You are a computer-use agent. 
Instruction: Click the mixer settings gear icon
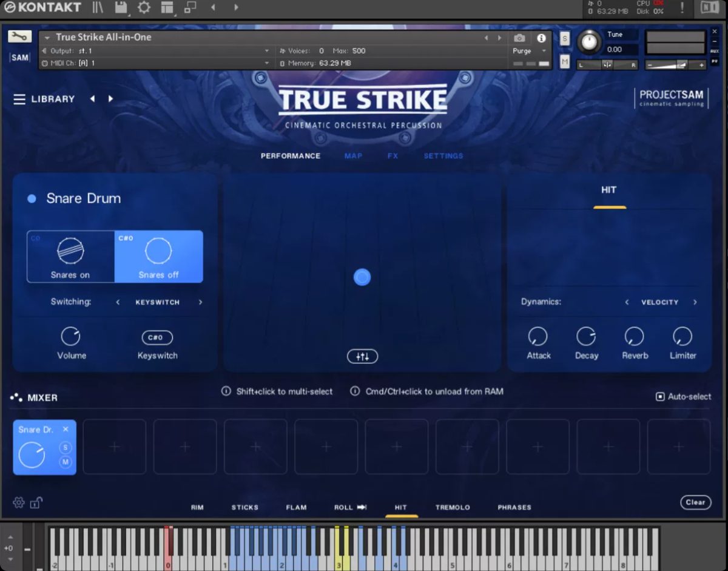coord(19,502)
